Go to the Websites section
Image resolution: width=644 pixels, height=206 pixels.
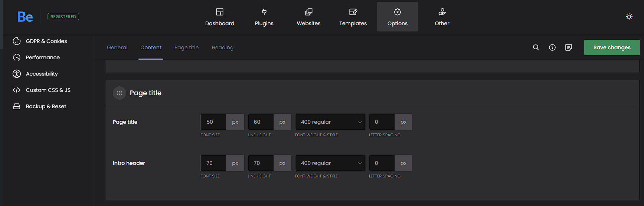(308, 17)
